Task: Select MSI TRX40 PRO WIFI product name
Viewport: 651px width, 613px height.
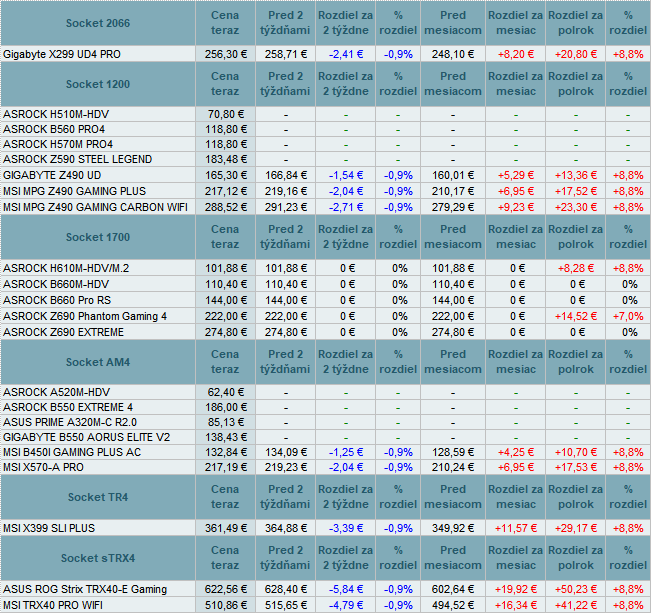Action: 53,605
